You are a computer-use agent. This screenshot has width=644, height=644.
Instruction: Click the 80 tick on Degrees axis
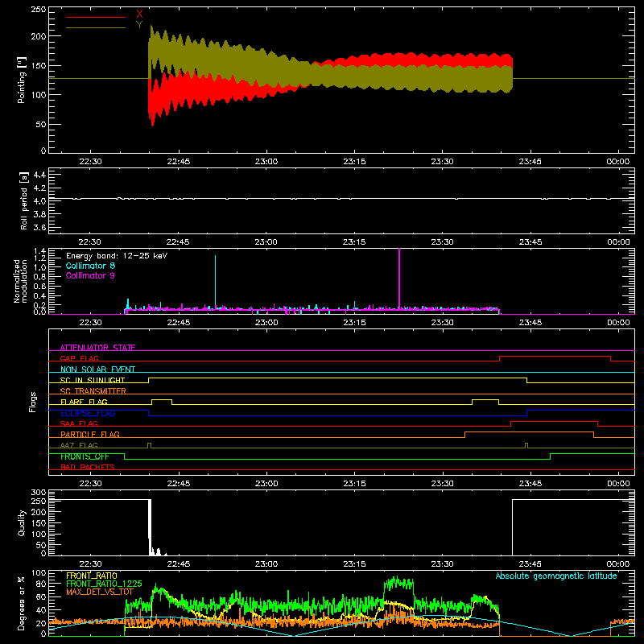[x=41, y=584]
